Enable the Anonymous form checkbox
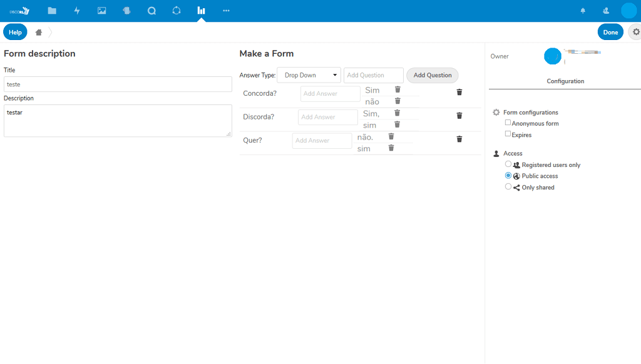 (508, 123)
